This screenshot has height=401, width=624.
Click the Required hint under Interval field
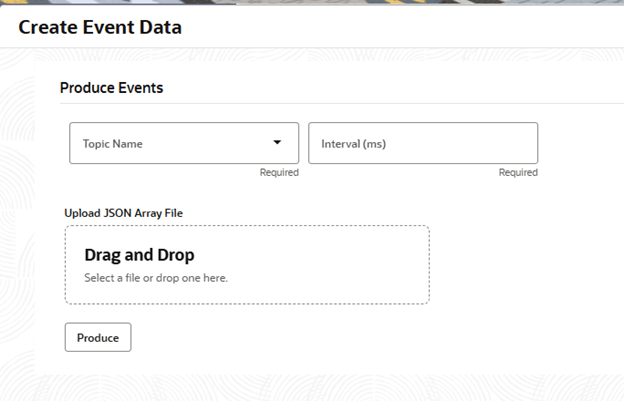point(518,172)
